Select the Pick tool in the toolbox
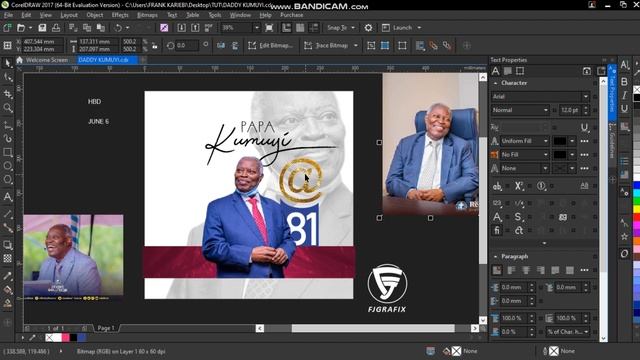 coord(7,62)
